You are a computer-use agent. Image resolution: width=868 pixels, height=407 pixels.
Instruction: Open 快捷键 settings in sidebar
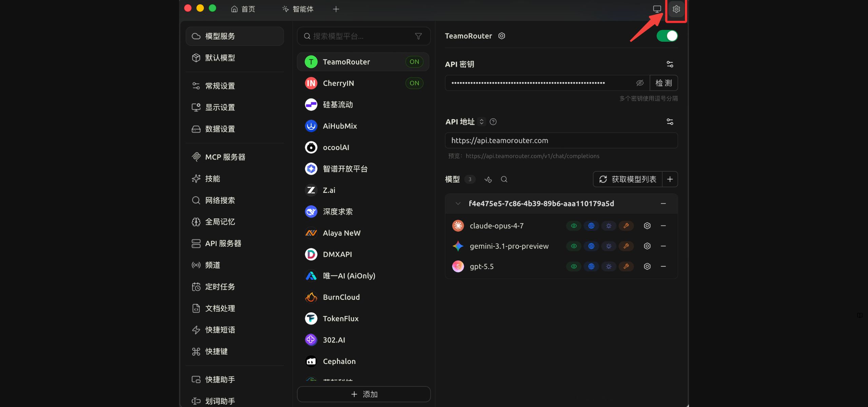(x=235, y=351)
